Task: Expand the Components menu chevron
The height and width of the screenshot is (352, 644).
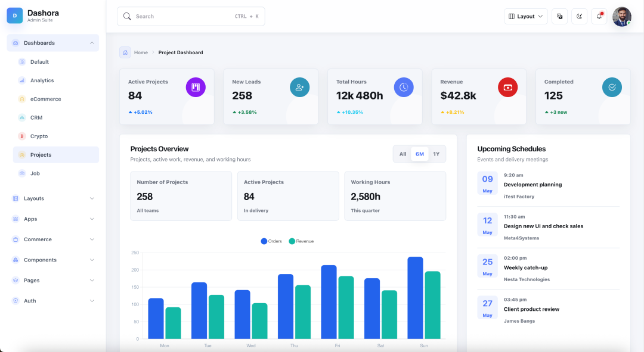Action: click(92, 260)
